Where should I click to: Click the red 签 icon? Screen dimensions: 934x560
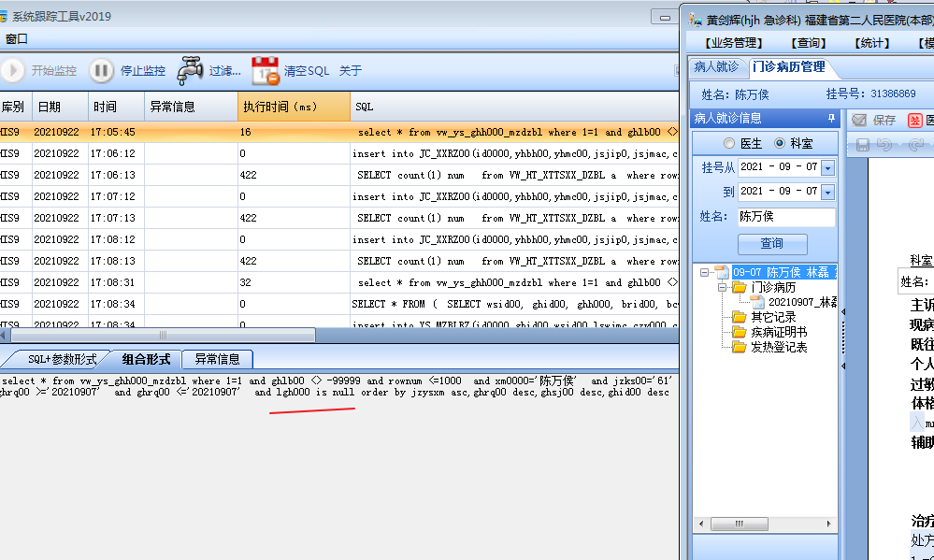pos(915,121)
